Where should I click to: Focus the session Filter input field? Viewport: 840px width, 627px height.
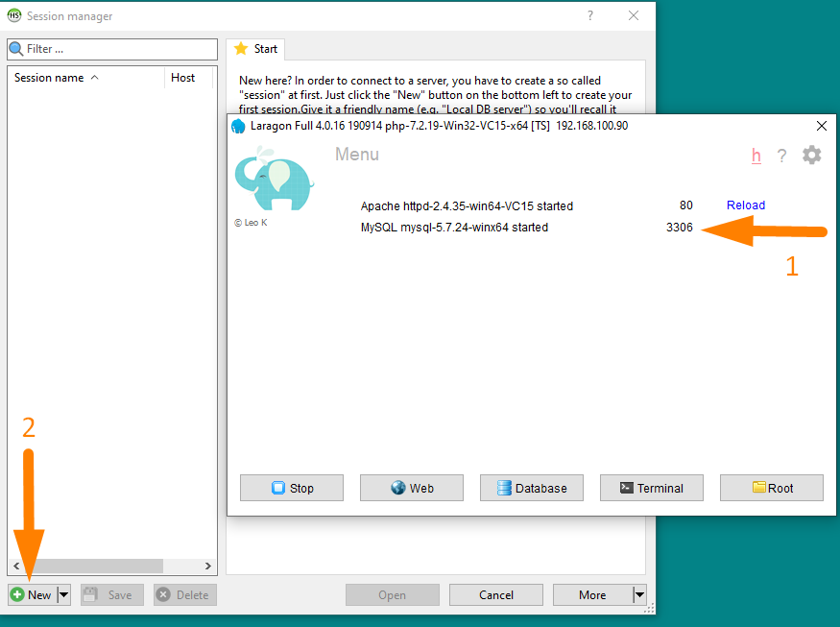click(112, 49)
